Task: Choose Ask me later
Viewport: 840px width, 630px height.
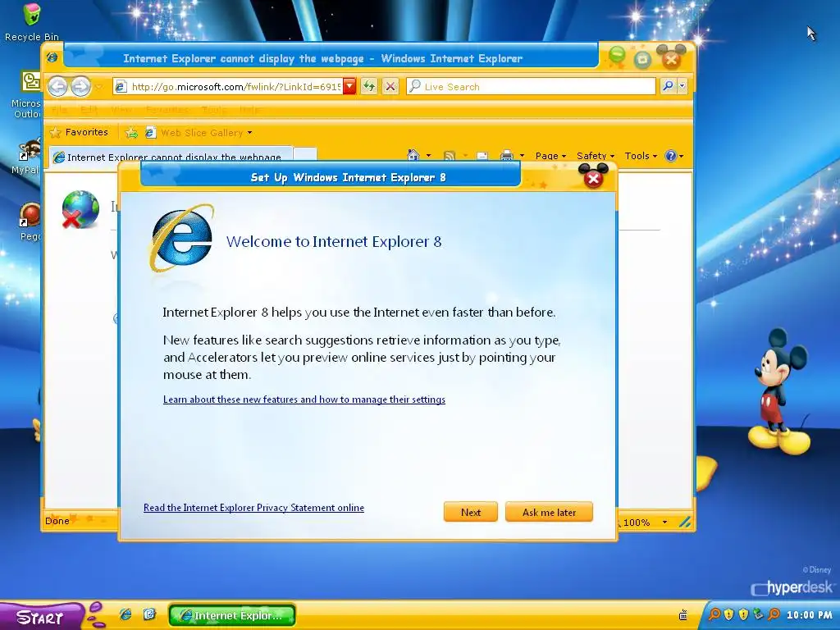Action: pos(549,512)
